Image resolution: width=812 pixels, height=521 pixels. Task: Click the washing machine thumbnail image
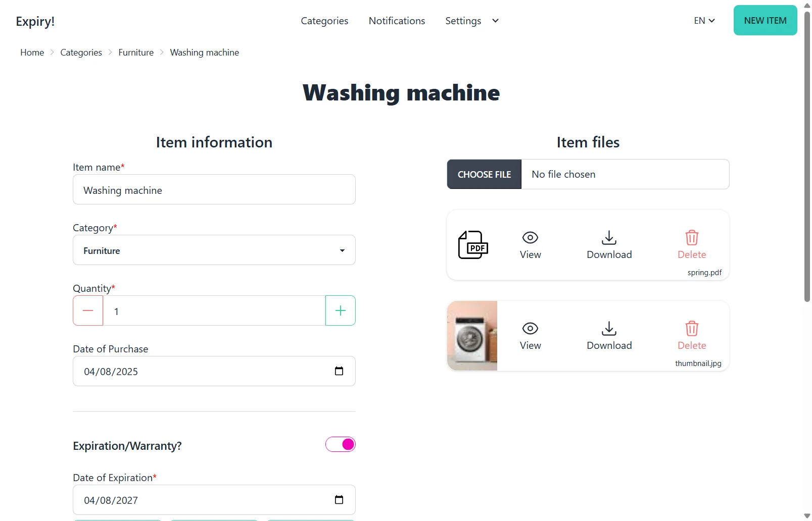(x=472, y=335)
